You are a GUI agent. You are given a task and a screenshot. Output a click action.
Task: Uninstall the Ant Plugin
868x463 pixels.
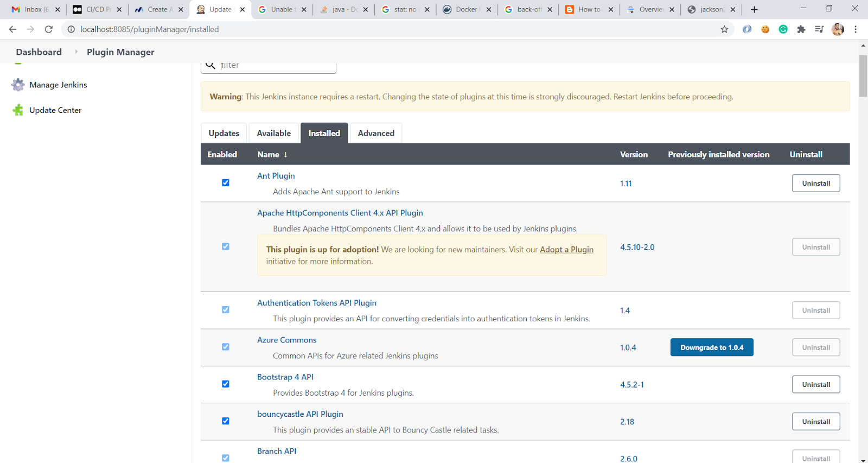(x=816, y=183)
